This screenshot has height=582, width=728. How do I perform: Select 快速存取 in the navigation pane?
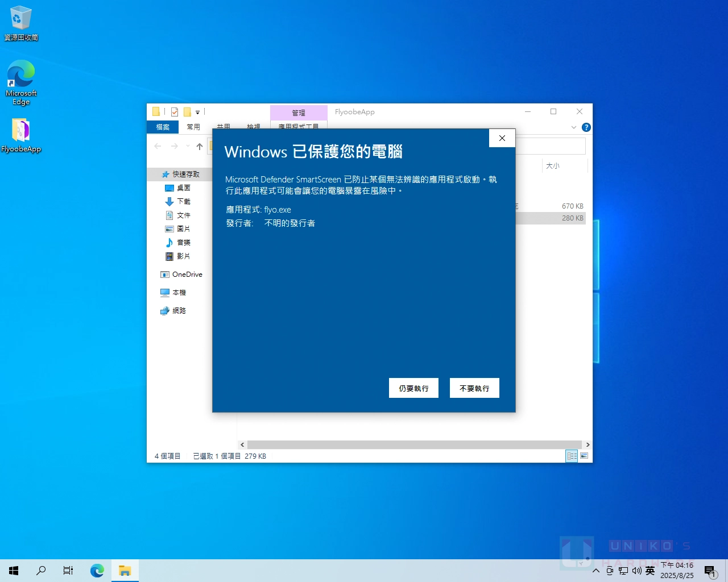(186, 174)
